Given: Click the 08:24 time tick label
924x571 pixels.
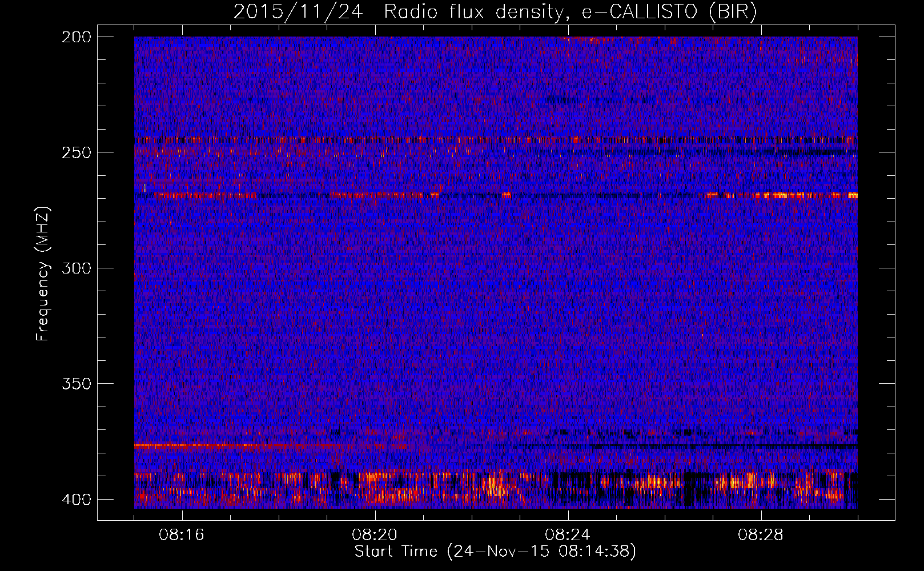Looking at the screenshot, I should 568,535.
